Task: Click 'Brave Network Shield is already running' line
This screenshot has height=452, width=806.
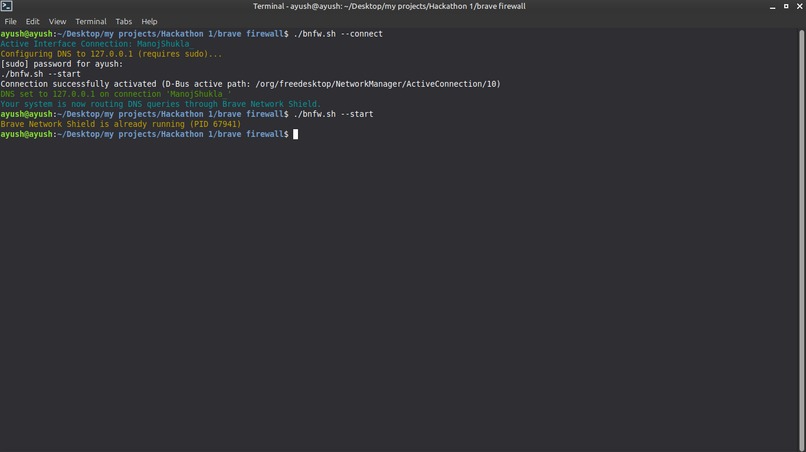Action: [x=120, y=124]
